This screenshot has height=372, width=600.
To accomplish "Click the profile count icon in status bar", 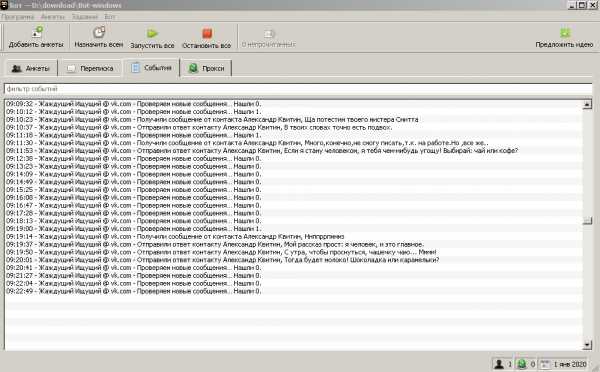I will coord(499,364).
